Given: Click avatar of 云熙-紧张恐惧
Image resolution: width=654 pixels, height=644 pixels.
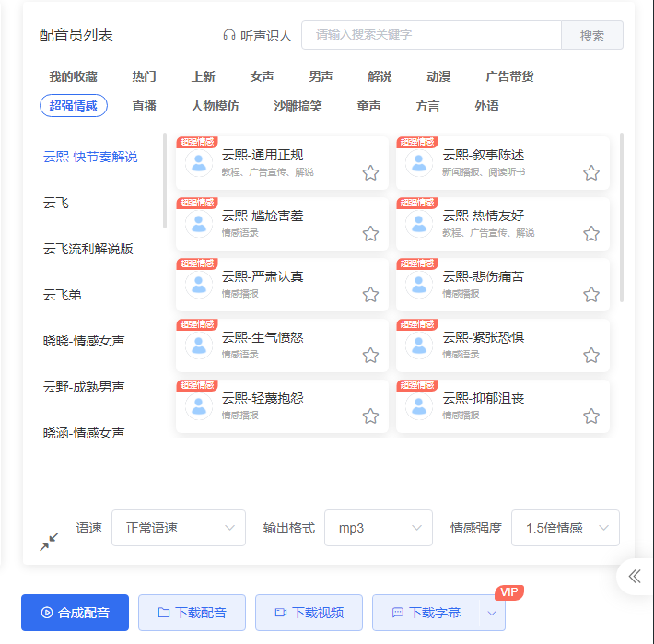Looking at the screenshot, I should tap(419, 345).
